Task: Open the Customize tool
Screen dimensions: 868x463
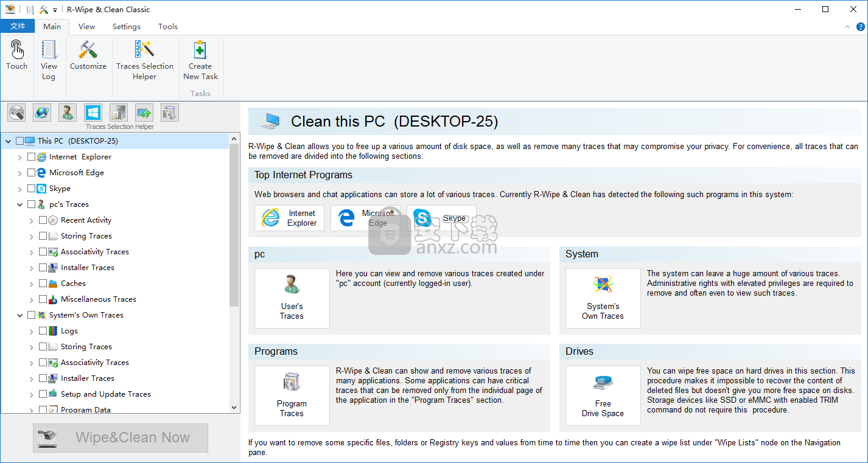Action: [88, 55]
